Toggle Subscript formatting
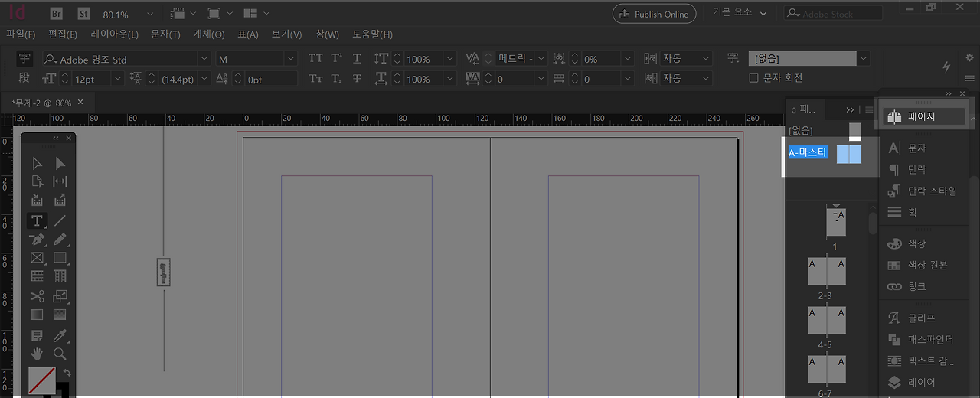The width and height of the screenshot is (980, 398). (336, 79)
